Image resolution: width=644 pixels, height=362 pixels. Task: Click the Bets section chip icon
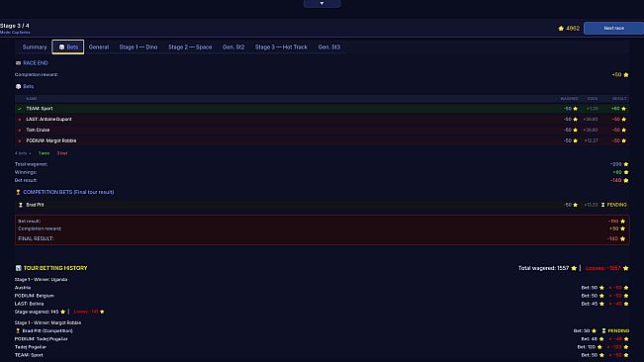click(x=18, y=87)
